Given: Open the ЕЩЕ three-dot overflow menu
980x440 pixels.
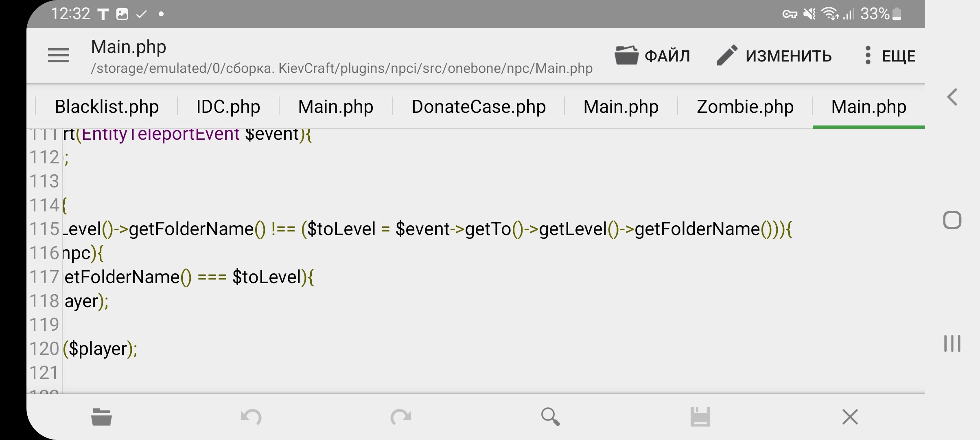Looking at the screenshot, I should pyautogui.click(x=889, y=55).
